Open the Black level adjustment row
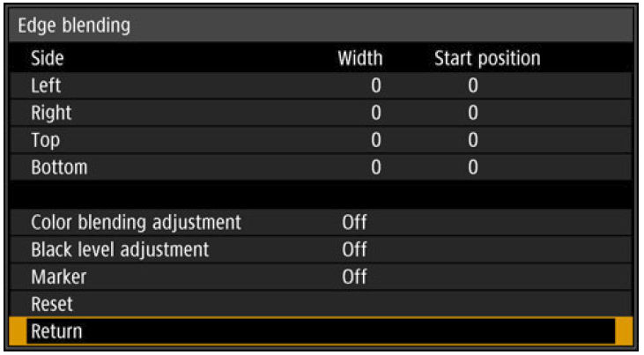Screen dimensions: 644x355 click(120, 250)
